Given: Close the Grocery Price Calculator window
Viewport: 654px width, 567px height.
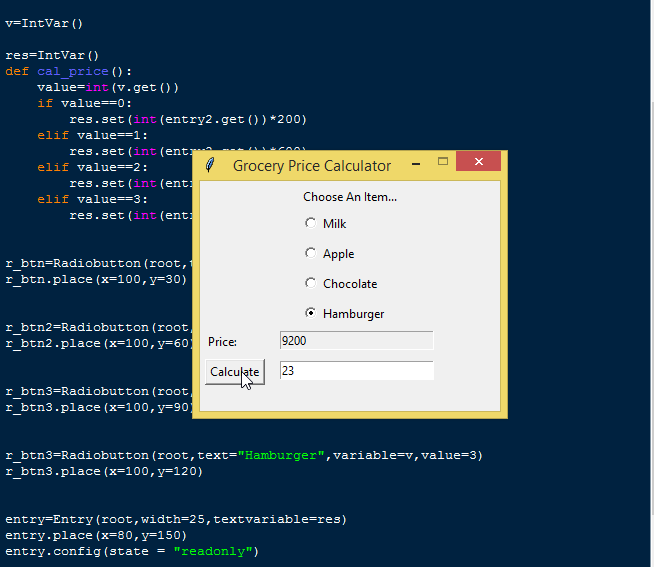Looking at the screenshot, I should tap(478, 162).
